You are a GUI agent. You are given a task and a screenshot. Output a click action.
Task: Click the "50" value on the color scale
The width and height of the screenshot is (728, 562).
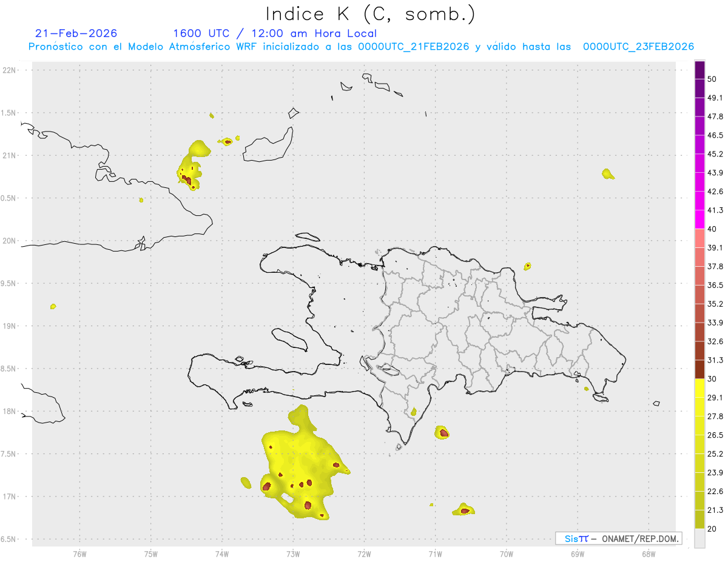[712, 79]
